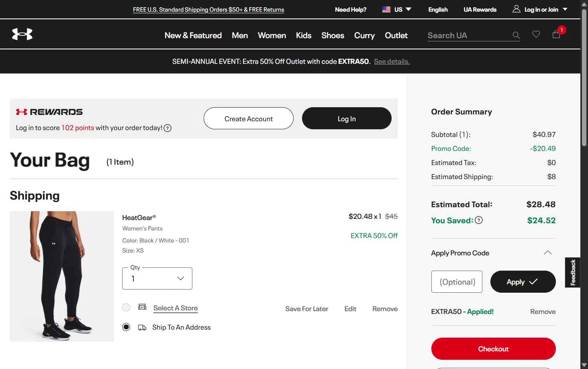
Task: Click the store pickup icon
Action: point(142,307)
